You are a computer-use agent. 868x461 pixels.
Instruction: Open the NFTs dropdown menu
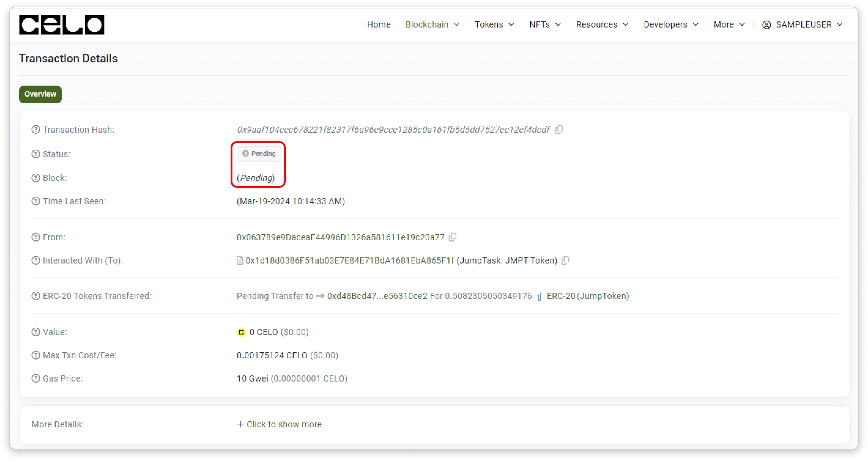pos(545,24)
